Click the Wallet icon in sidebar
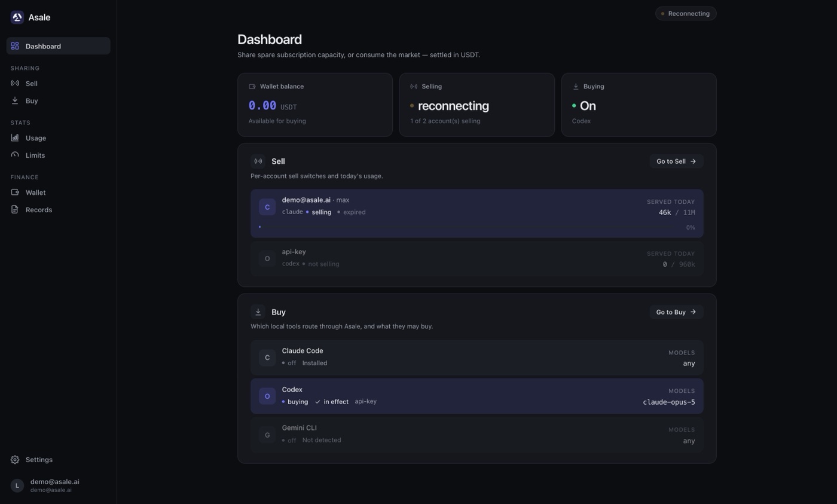837x504 pixels. pos(15,192)
